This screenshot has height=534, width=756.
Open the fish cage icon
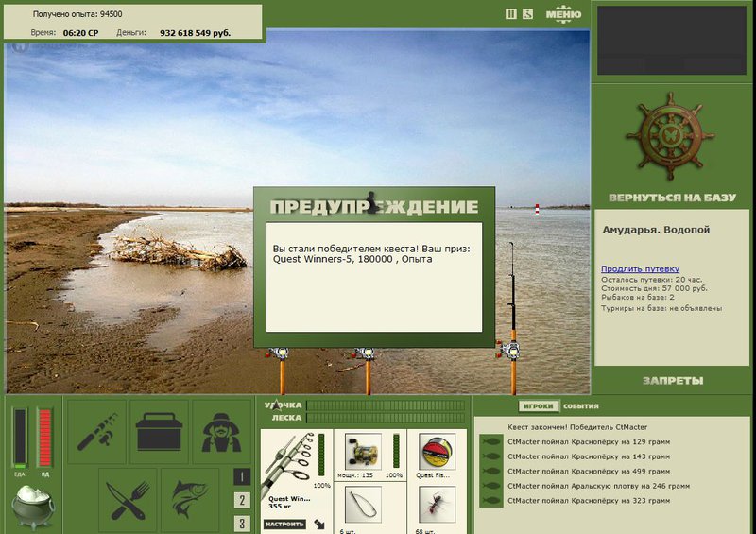[190, 500]
